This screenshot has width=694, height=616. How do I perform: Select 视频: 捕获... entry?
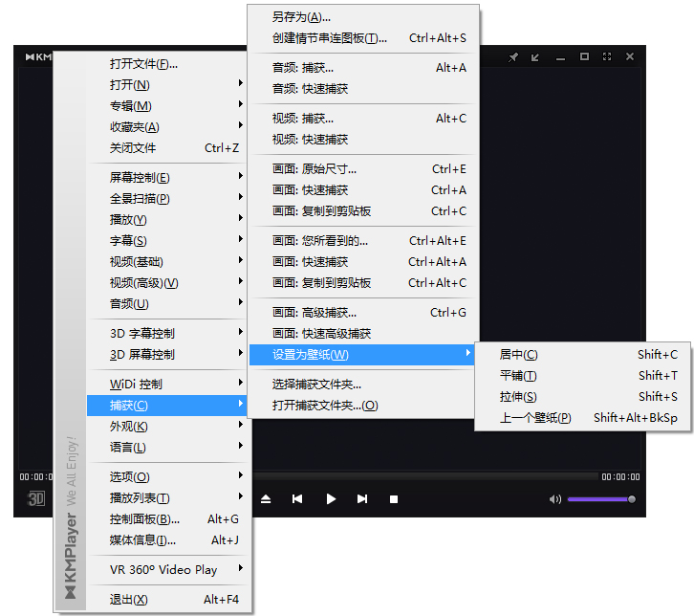coord(363,119)
